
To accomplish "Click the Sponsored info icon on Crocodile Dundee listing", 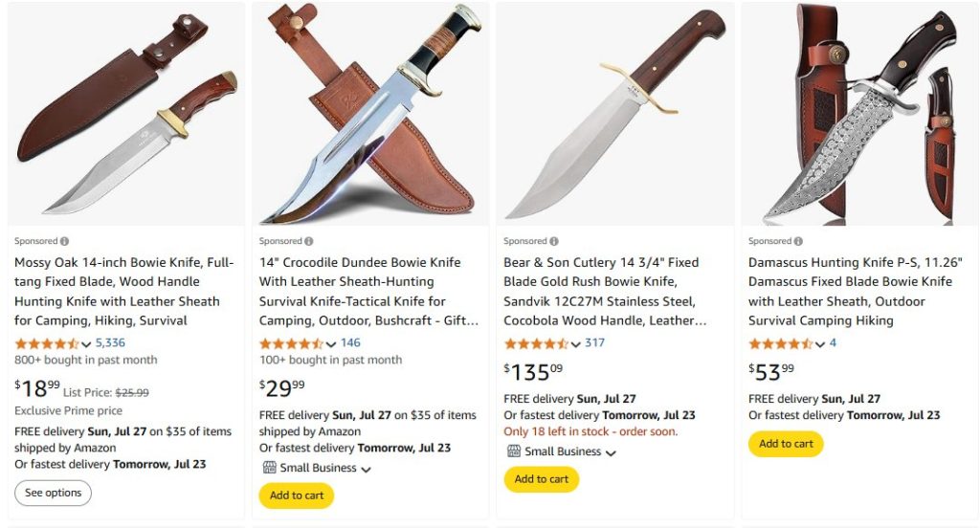I will pyautogui.click(x=309, y=241).
